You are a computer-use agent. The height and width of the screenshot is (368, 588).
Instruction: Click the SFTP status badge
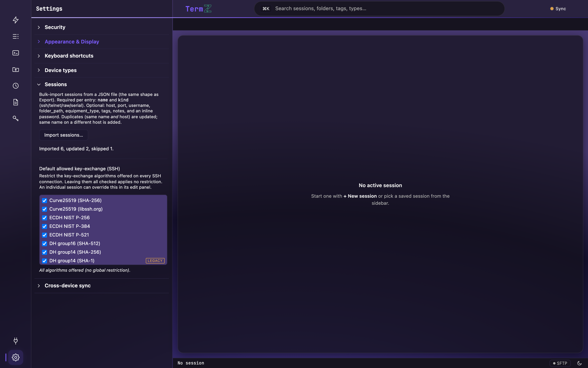pyautogui.click(x=560, y=363)
